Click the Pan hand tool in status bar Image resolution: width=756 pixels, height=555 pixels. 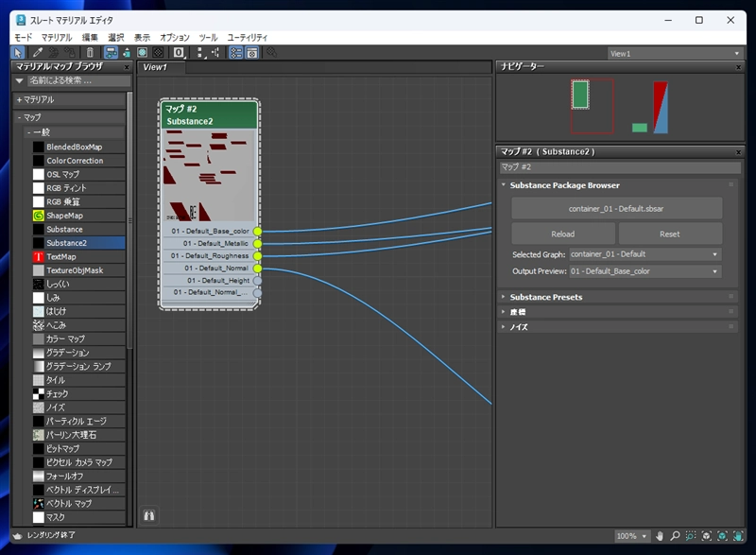point(661,536)
